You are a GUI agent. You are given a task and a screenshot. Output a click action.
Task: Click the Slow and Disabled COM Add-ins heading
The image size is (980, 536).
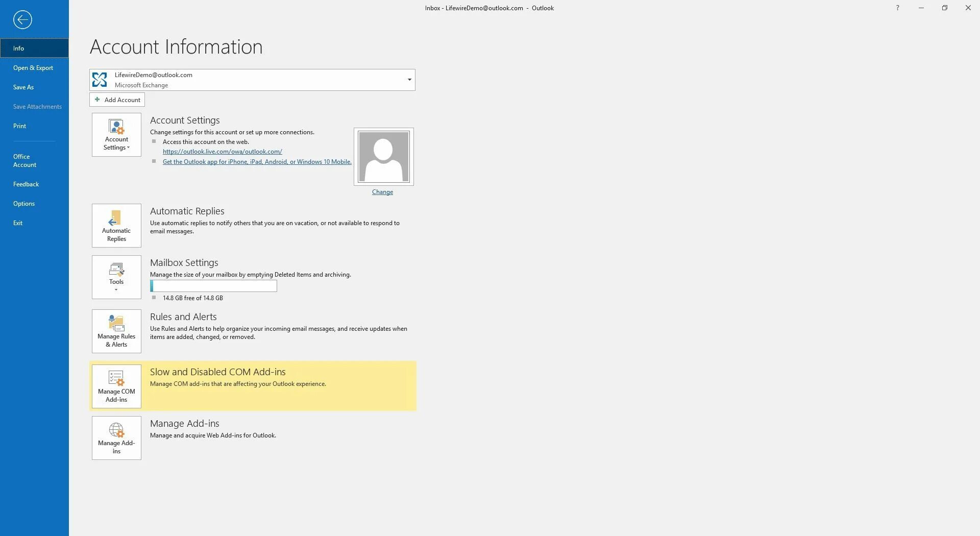click(x=218, y=372)
